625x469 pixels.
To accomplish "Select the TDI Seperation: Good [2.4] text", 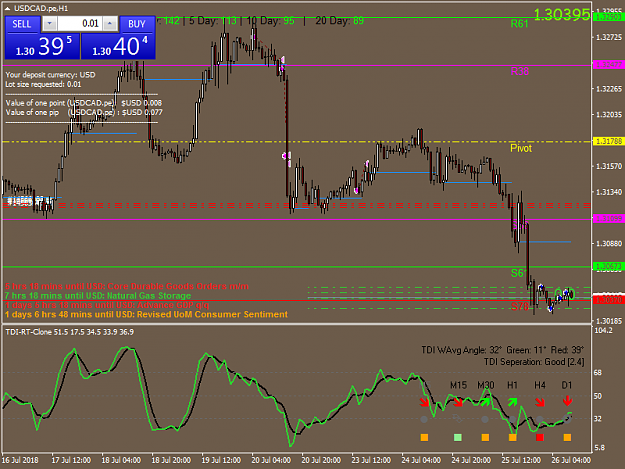I will pos(534,362).
